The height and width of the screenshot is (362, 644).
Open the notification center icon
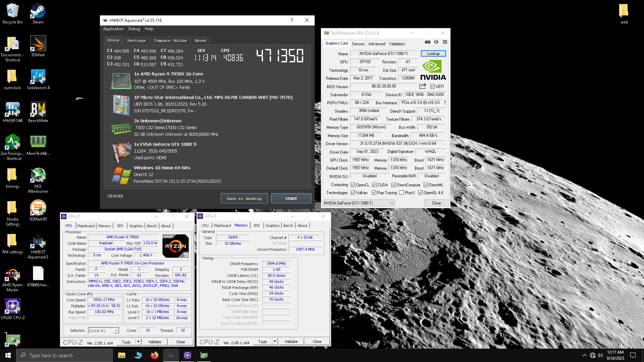tap(633, 355)
